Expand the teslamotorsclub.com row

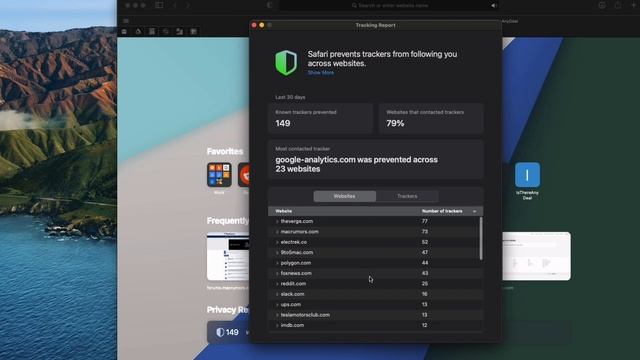[277, 315]
